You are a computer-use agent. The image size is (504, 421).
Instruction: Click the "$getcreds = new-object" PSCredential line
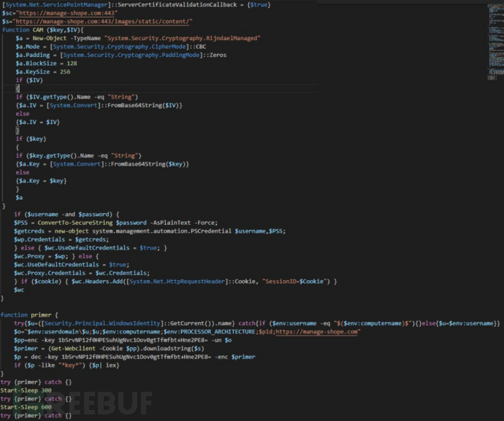coord(150,231)
